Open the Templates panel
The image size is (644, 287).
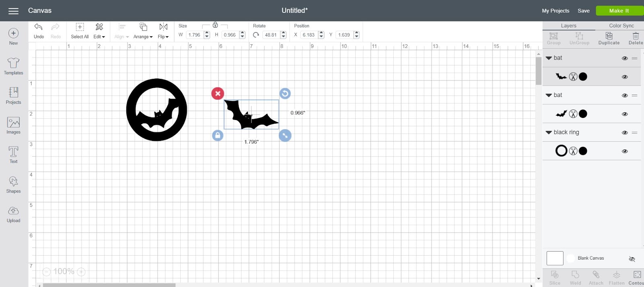point(13,66)
